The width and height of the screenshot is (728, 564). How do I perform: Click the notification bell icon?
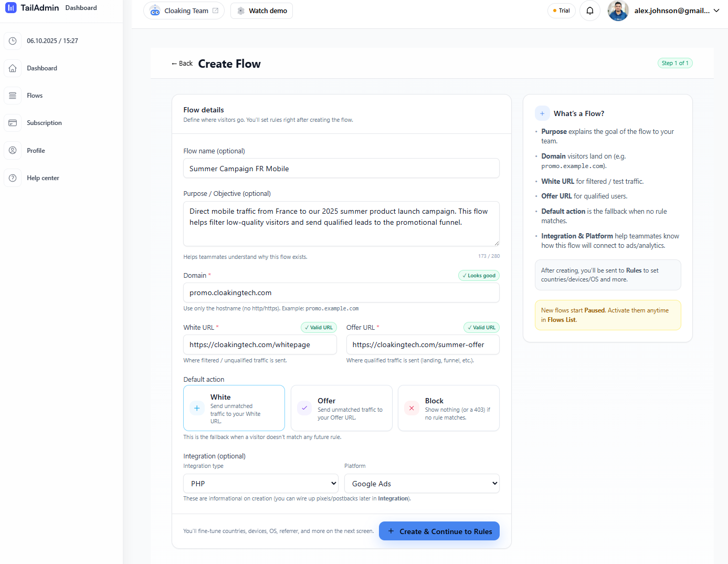tap(589, 11)
